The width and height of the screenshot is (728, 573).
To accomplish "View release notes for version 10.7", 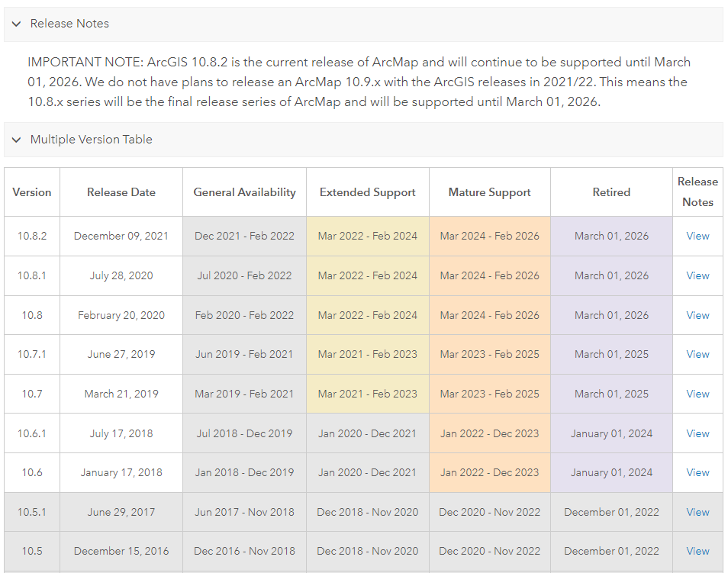I will 697,394.
